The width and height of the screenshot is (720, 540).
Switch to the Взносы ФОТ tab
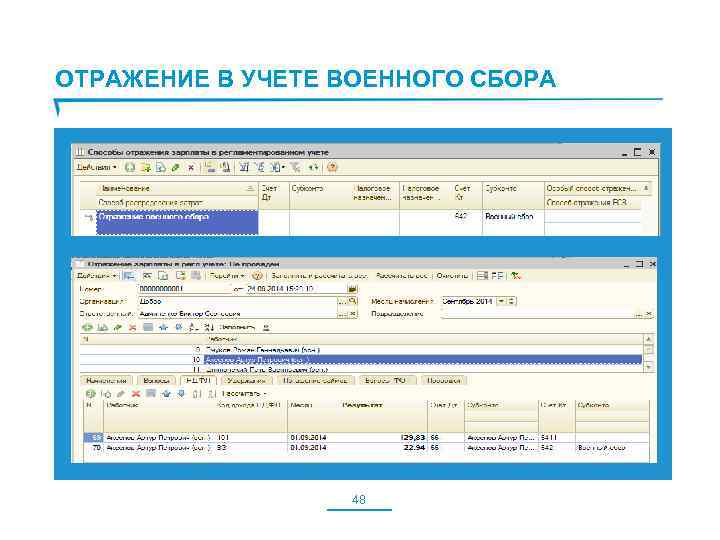pyautogui.click(x=385, y=381)
